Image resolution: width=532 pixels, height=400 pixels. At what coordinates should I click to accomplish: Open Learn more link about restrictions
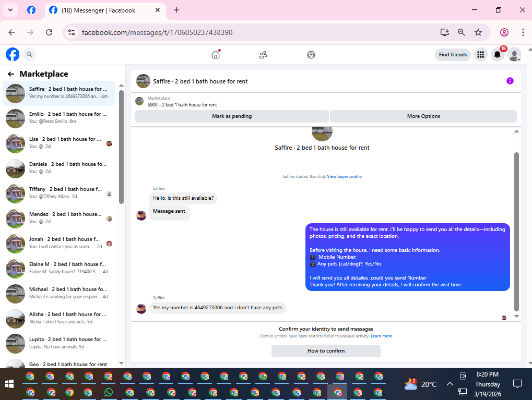381,336
